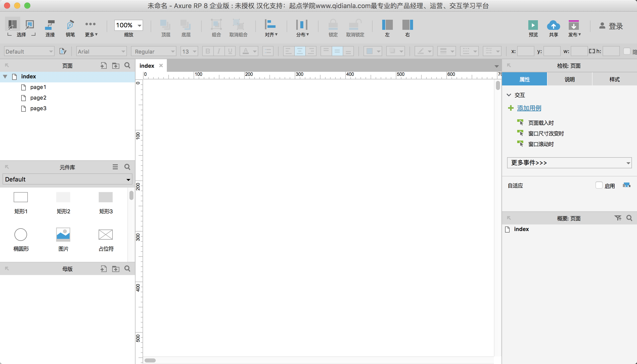Switch to the 样式 tab
Viewport: 637px width, 364px height.
coord(615,79)
